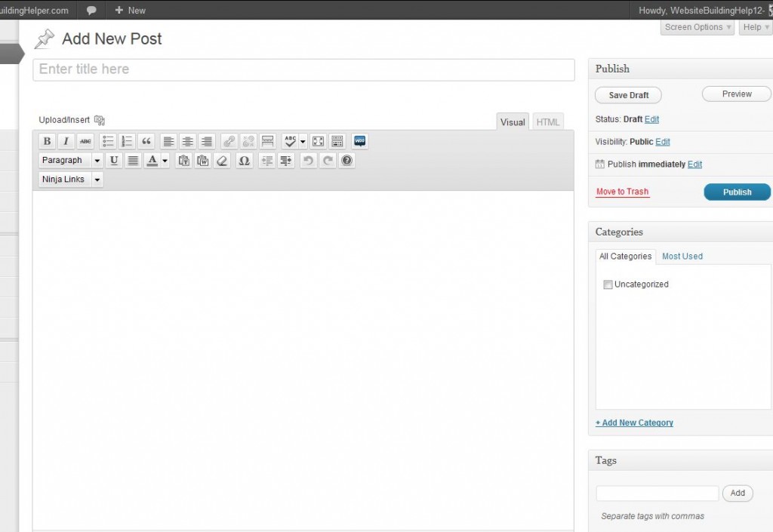Screen dimensions: 773x532
Task: Indent the paragraph
Action: [x=286, y=161]
